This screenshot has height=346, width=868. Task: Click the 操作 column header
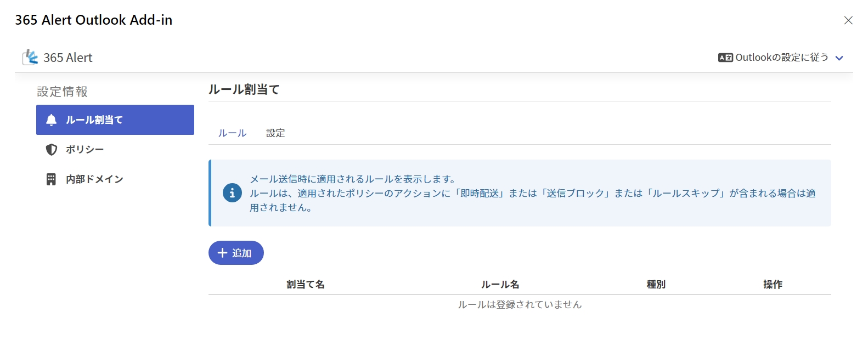click(773, 285)
